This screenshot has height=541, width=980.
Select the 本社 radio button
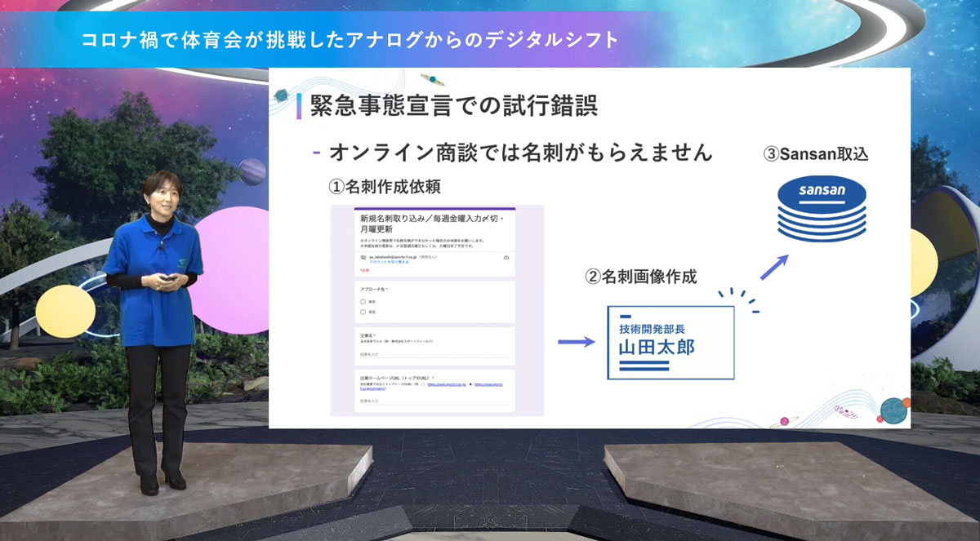[x=363, y=302]
